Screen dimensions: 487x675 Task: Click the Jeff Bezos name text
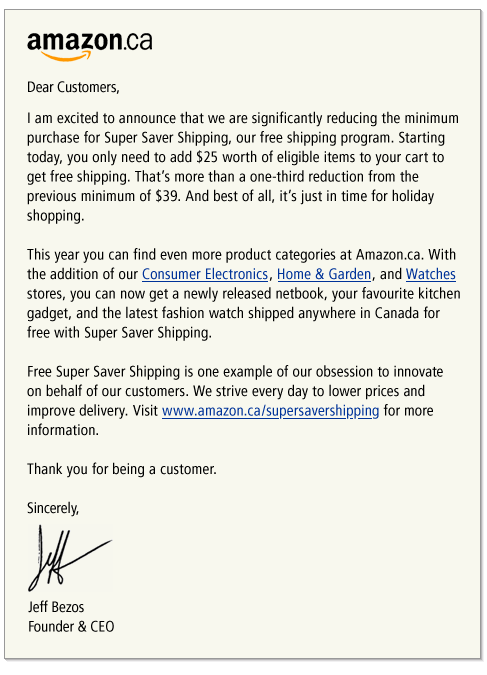click(56, 607)
